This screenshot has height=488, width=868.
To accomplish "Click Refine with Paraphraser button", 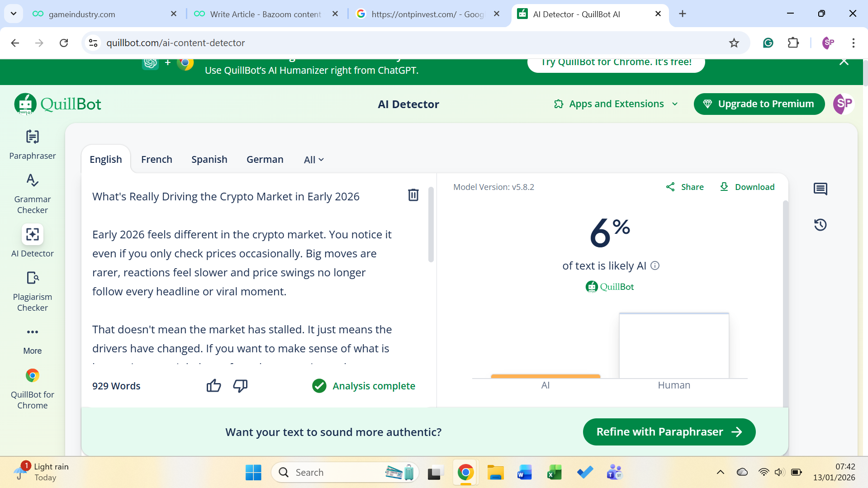I will 669,432.
